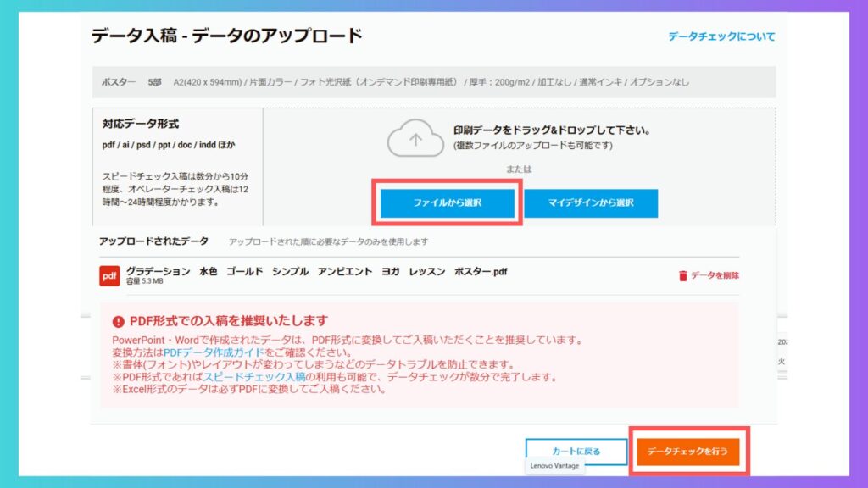Click the drag and drop instruction text
The width and height of the screenshot is (868, 488).
pyautogui.click(x=551, y=130)
